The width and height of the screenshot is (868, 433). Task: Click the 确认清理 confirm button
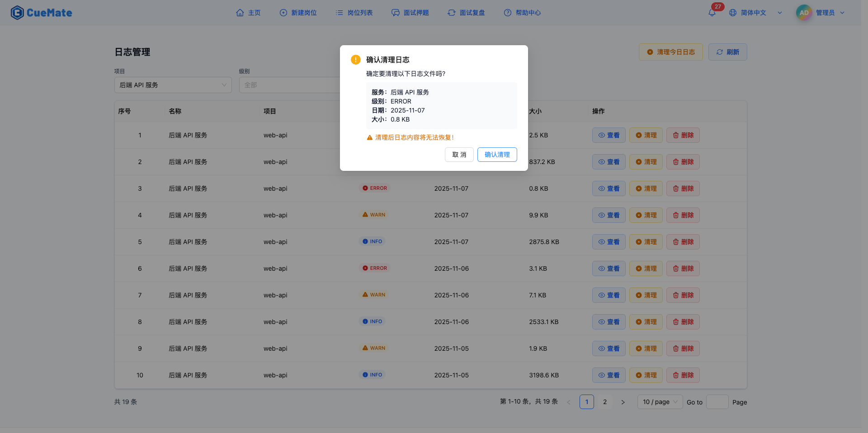point(497,155)
